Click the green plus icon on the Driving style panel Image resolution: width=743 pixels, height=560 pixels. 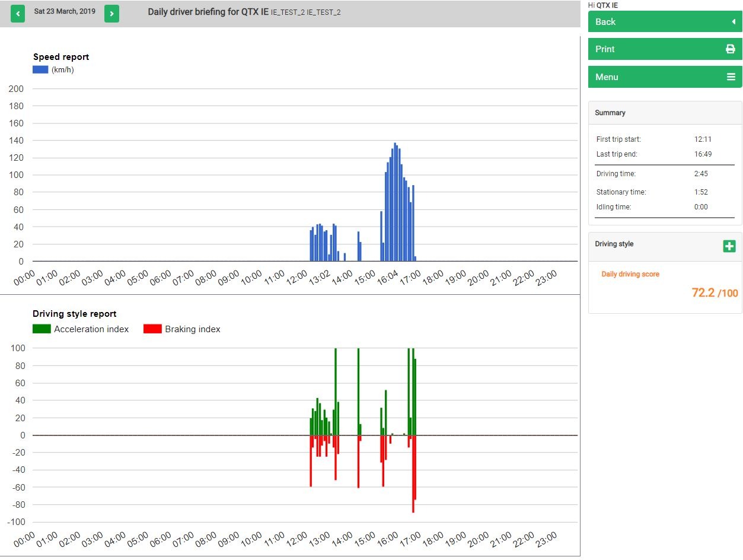729,246
